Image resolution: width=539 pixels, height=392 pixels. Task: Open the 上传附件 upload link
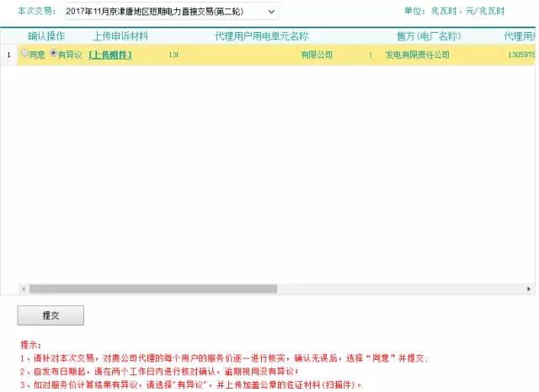coord(110,55)
